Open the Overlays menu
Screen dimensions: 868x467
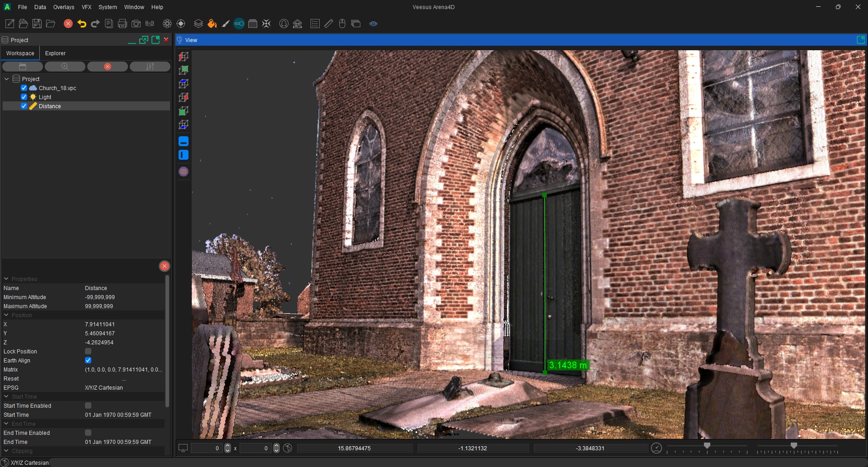point(63,7)
